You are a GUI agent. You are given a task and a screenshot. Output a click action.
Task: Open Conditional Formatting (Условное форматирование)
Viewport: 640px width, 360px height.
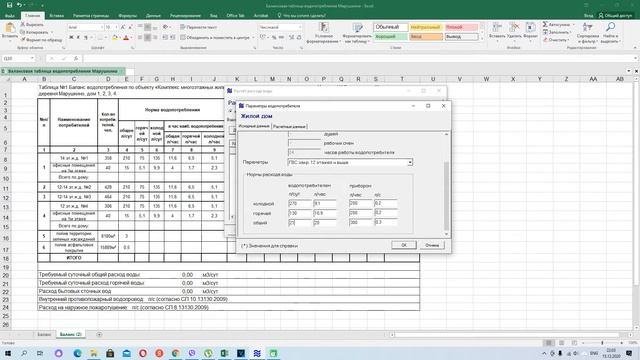click(x=324, y=33)
